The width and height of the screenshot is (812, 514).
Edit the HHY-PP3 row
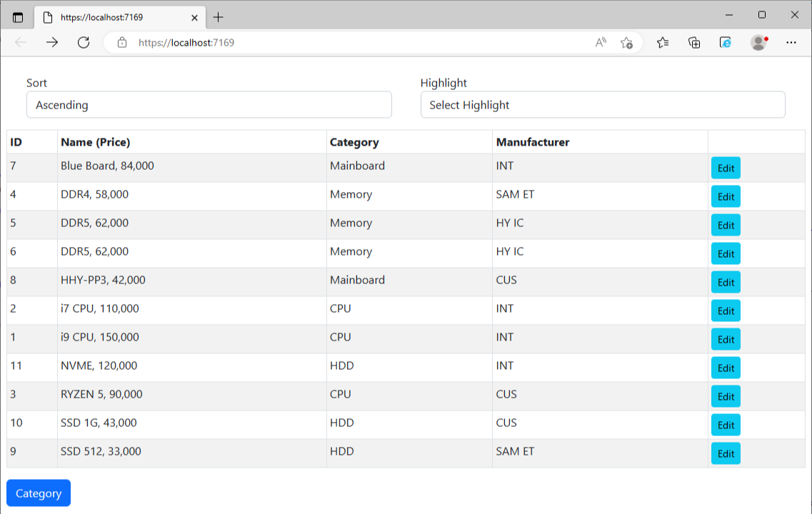click(x=726, y=282)
